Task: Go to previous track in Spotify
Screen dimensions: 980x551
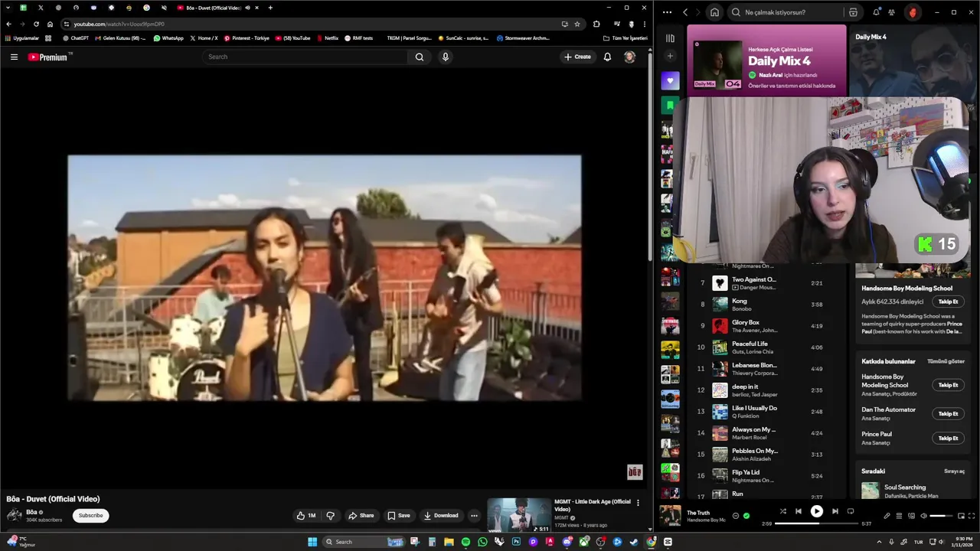Action: click(799, 511)
